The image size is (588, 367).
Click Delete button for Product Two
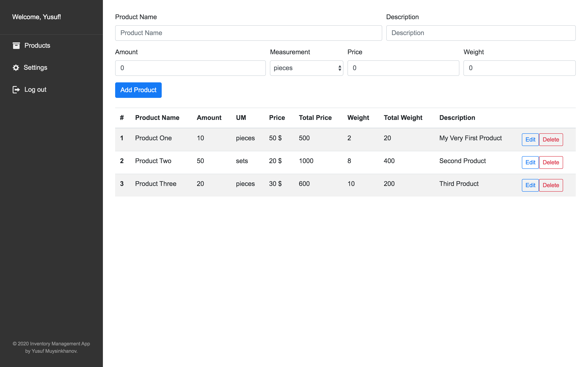[551, 162]
